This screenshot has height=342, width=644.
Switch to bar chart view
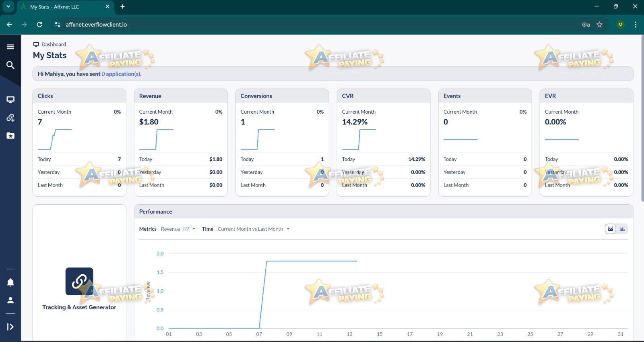point(622,229)
